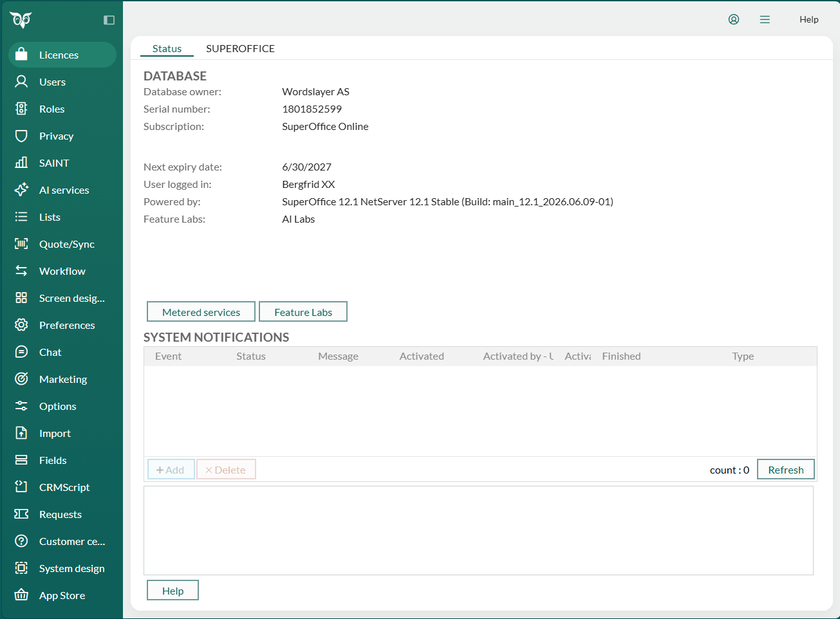Sort notifications by the Activated column
840x619 pixels.
point(422,356)
